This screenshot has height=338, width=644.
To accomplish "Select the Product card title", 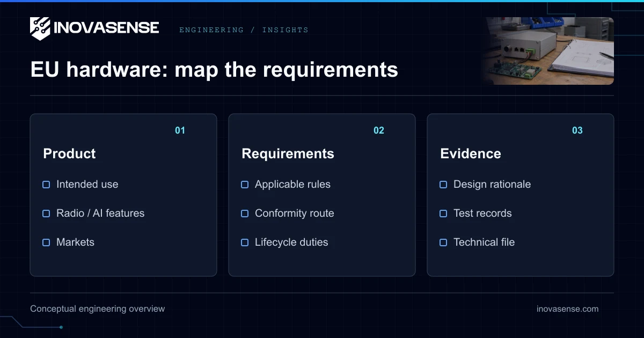I will [69, 153].
